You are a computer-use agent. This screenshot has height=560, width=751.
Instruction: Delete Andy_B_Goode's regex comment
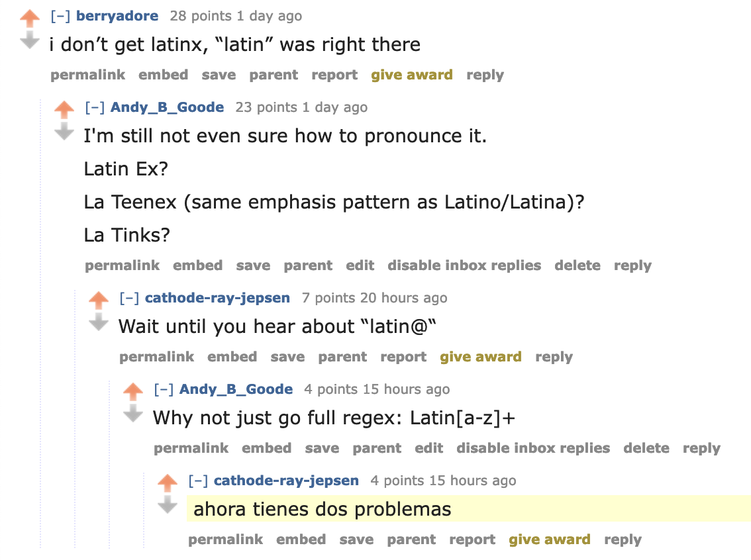[x=646, y=447]
